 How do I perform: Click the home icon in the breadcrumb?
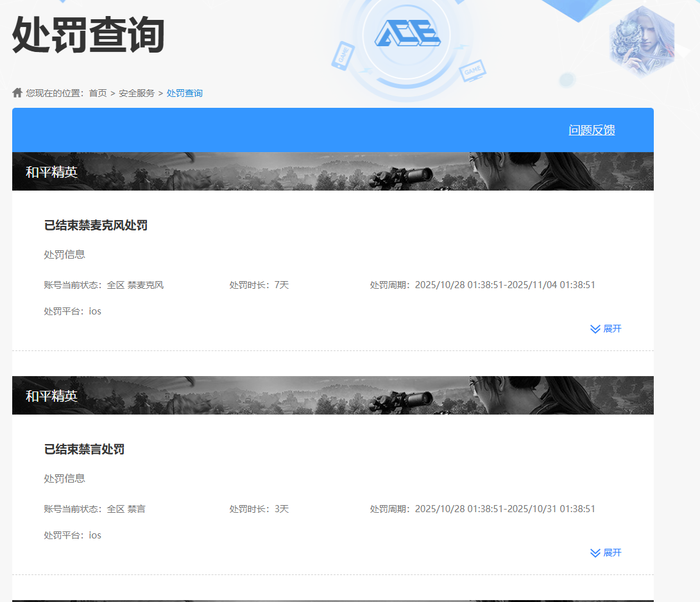pyautogui.click(x=17, y=93)
